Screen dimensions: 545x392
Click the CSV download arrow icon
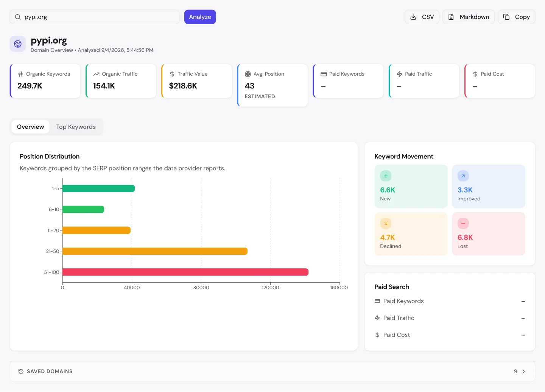tap(413, 17)
